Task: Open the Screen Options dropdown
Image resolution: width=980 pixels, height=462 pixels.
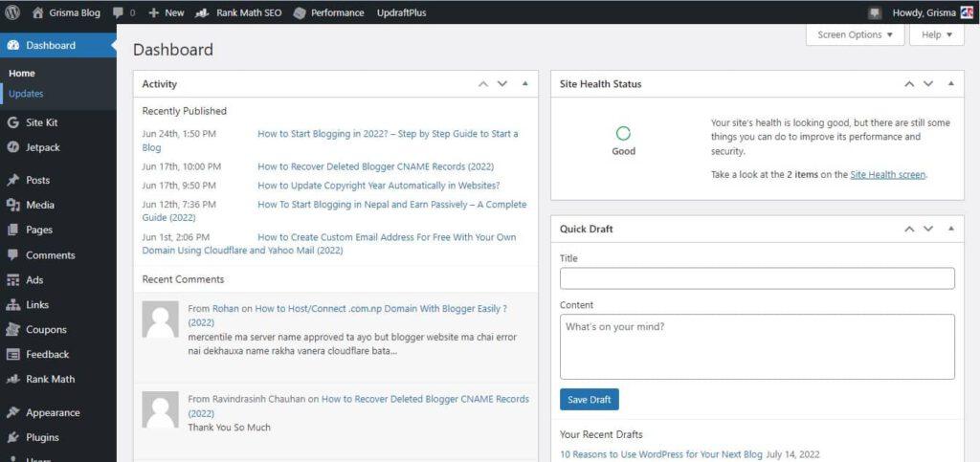Action: [x=855, y=35]
